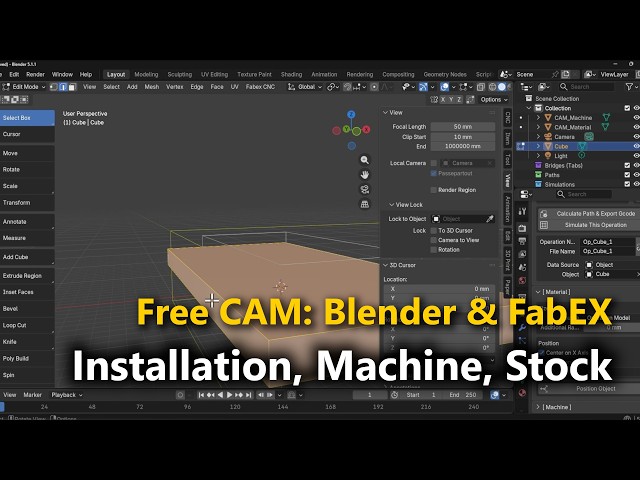Select the Measure tool
640x480 pixels.
coord(27,238)
